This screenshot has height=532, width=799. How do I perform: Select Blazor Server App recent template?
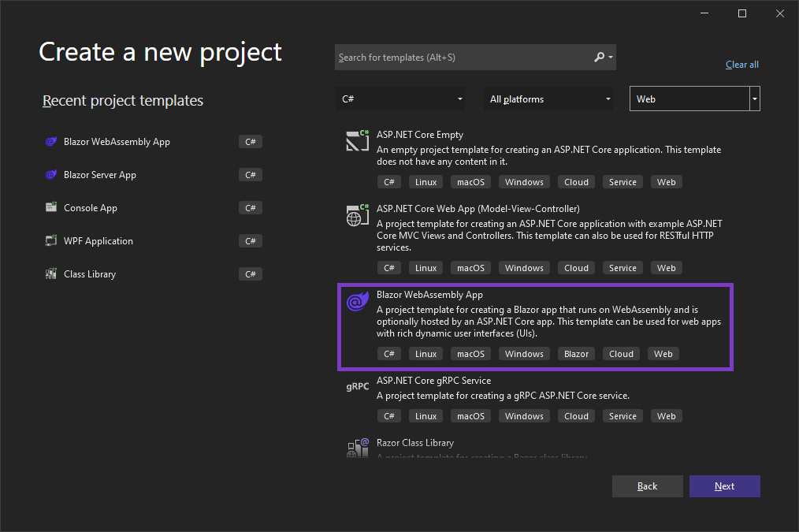coord(154,175)
